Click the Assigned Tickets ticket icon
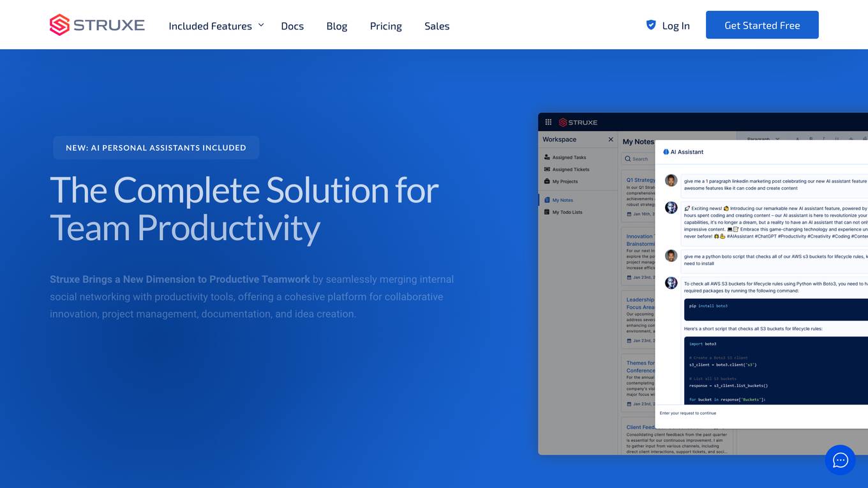Screen dimensions: 868x488 (547, 169)
